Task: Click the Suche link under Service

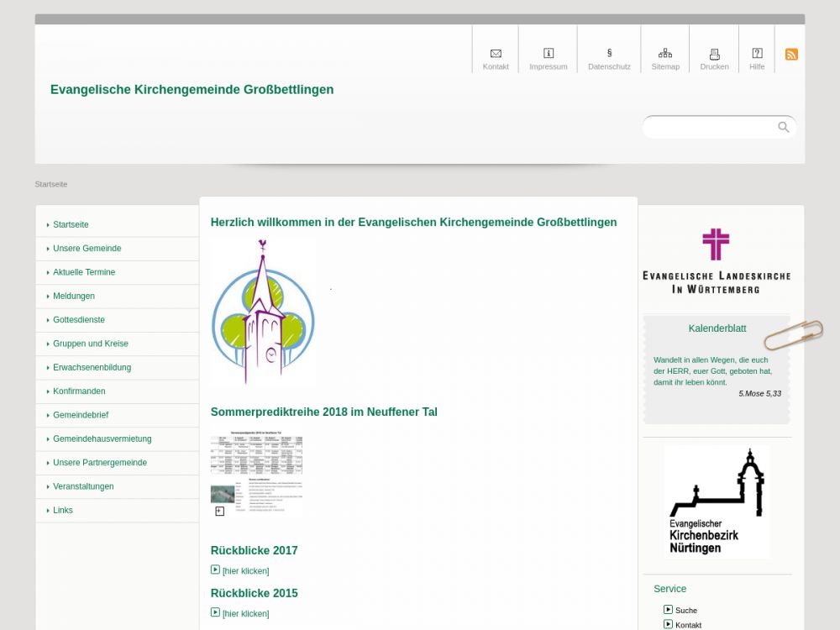Action: click(x=685, y=611)
